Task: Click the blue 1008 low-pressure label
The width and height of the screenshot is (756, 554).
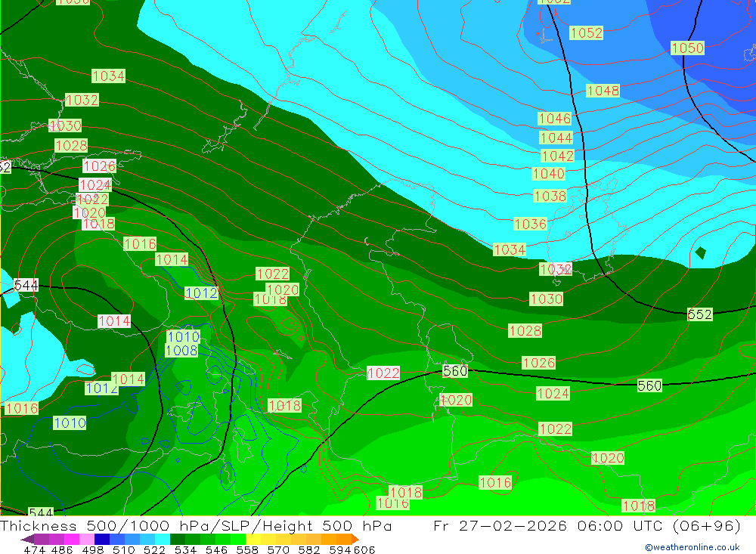Action: point(181,351)
